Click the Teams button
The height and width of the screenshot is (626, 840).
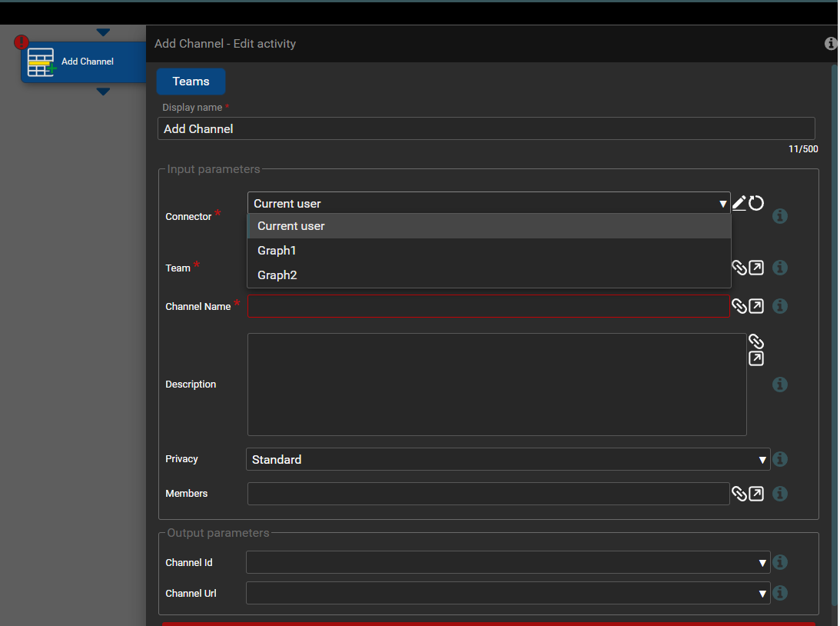[x=191, y=82]
